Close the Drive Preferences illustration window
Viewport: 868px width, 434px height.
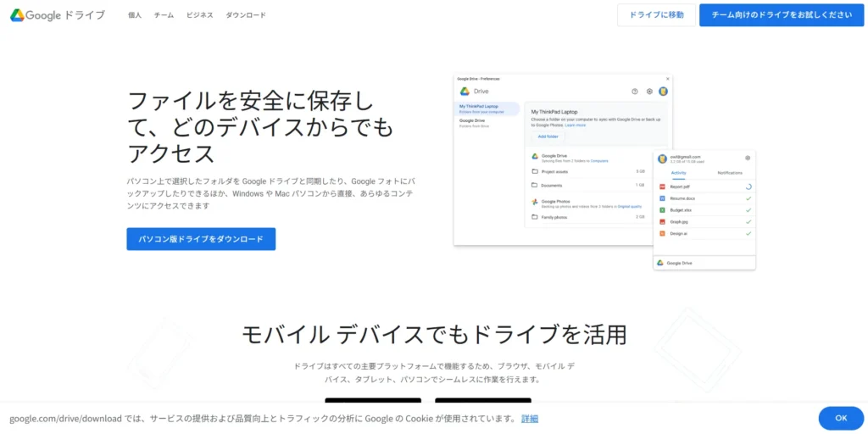(x=668, y=79)
